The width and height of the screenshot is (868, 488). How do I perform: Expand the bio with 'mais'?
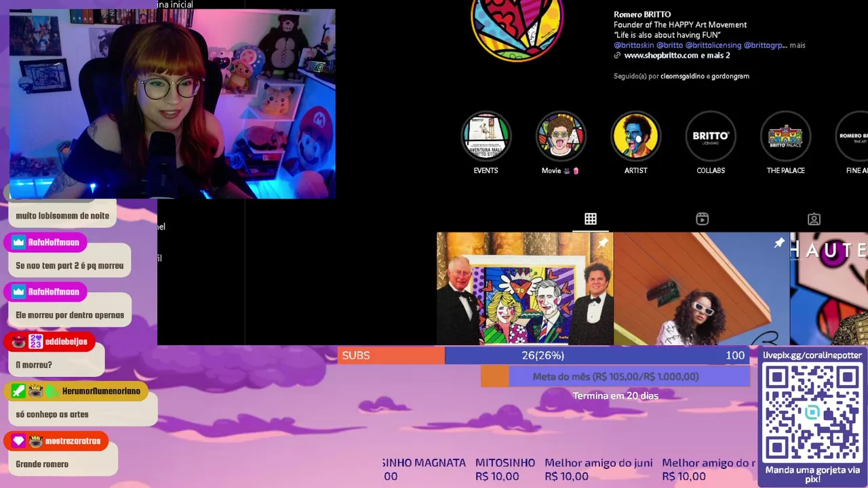coord(797,45)
